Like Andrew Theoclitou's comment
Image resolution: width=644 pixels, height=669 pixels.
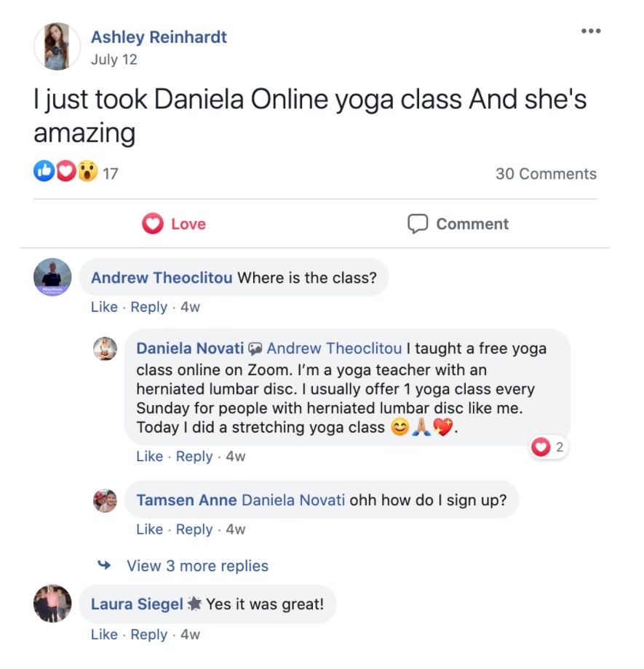point(104,307)
